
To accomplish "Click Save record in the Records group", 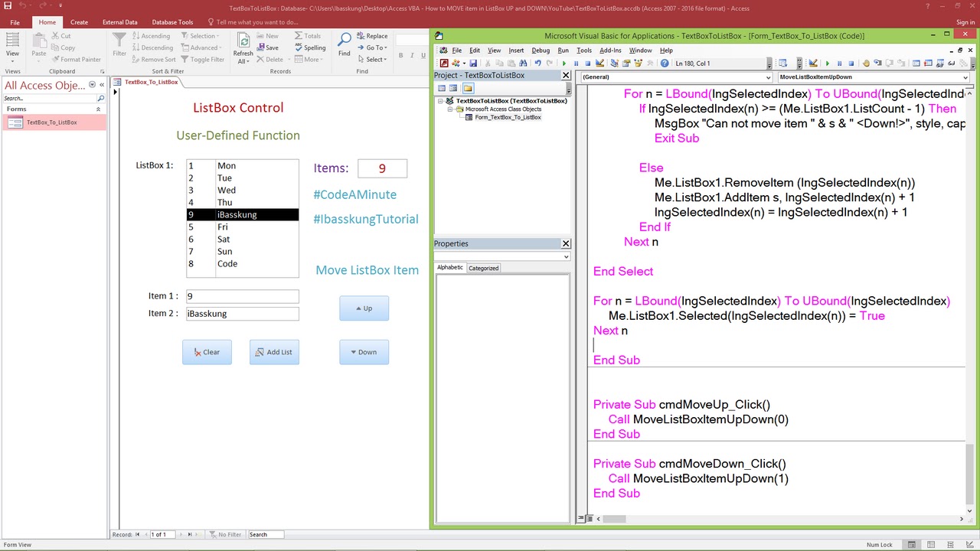I will tap(268, 47).
